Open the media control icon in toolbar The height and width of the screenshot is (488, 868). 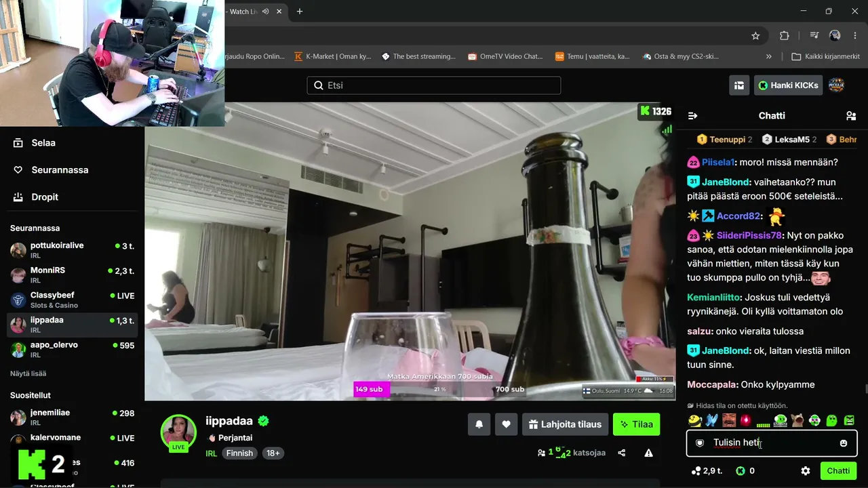click(814, 35)
